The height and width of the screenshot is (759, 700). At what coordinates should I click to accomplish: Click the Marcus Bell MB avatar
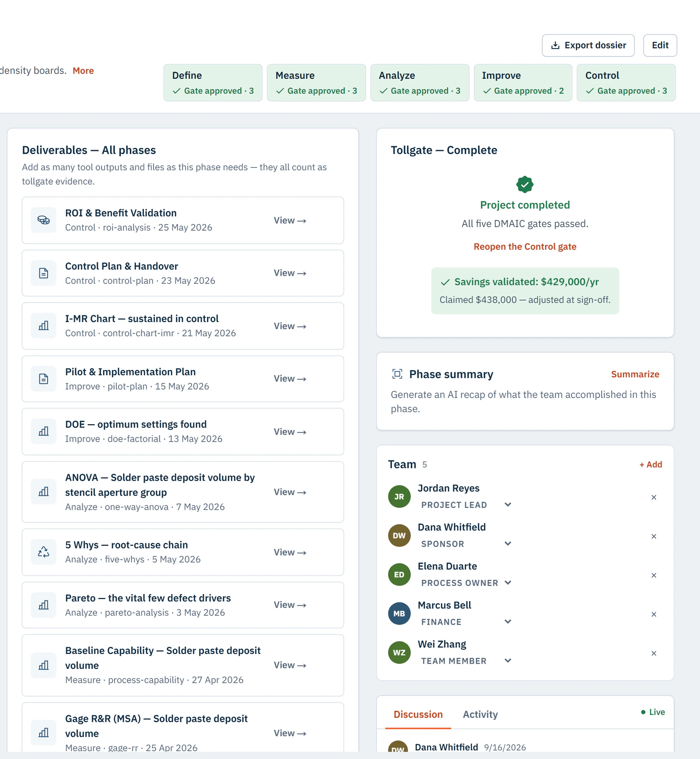tap(399, 613)
